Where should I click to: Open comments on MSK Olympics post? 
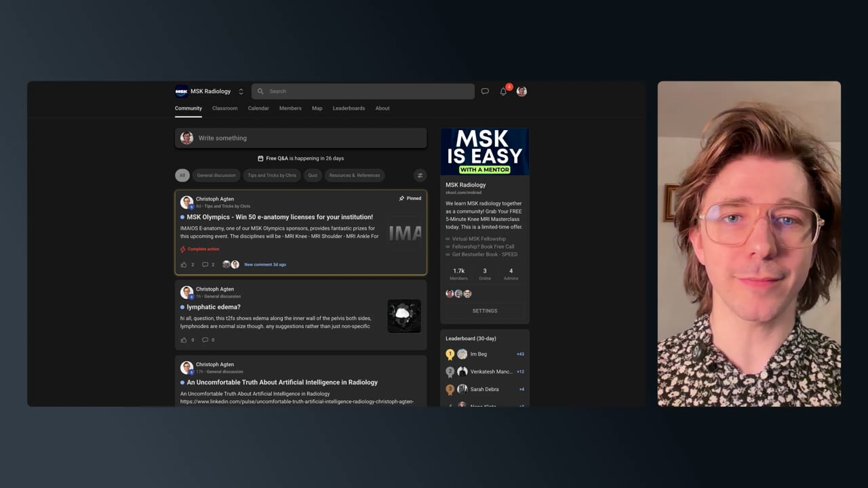coord(205,264)
